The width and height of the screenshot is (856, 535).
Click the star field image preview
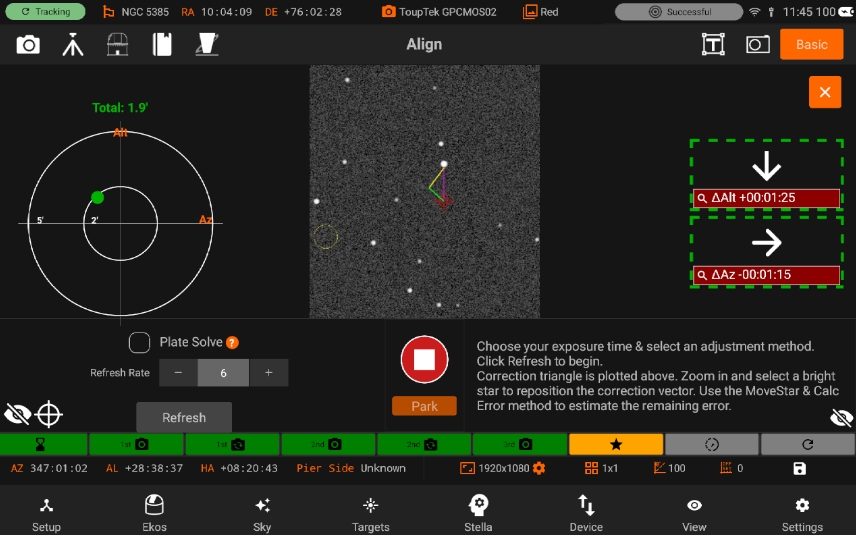pos(424,192)
